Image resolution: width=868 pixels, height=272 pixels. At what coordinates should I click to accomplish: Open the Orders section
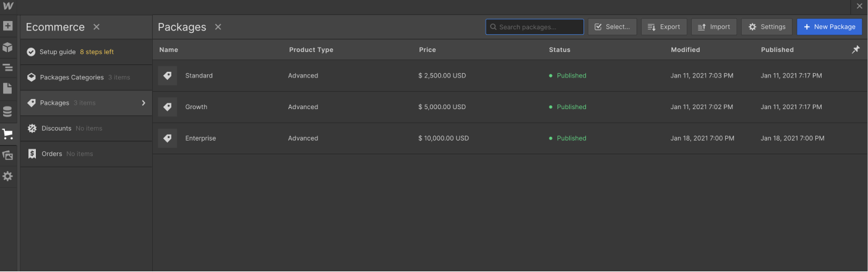52,154
